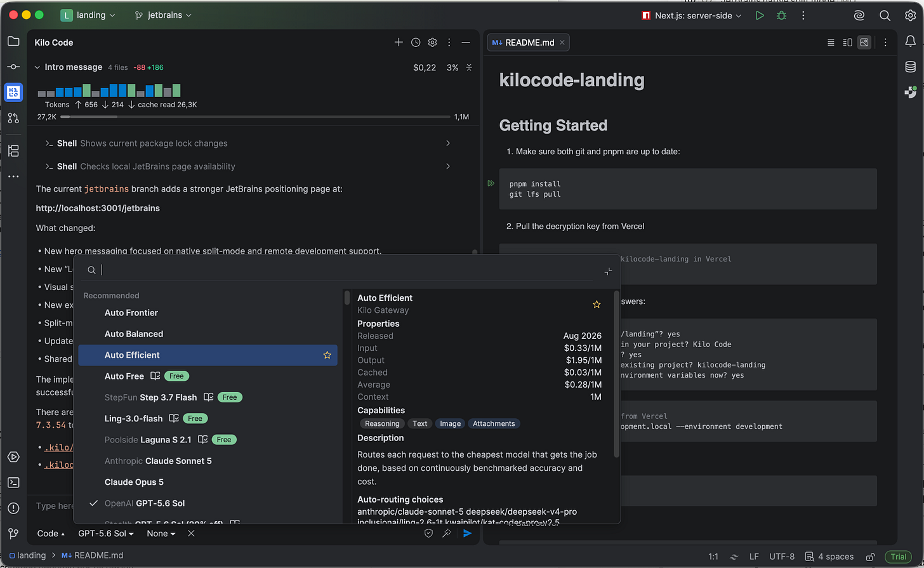Open Search Everywhere magnifier in title bar
This screenshot has height=568, width=924.
(x=885, y=15)
